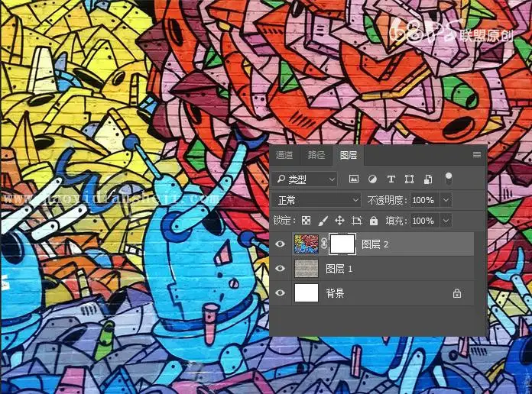The width and height of the screenshot is (532, 394).
Task: Select the white layer mask of 图层 2
Action: pyautogui.click(x=342, y=244)
